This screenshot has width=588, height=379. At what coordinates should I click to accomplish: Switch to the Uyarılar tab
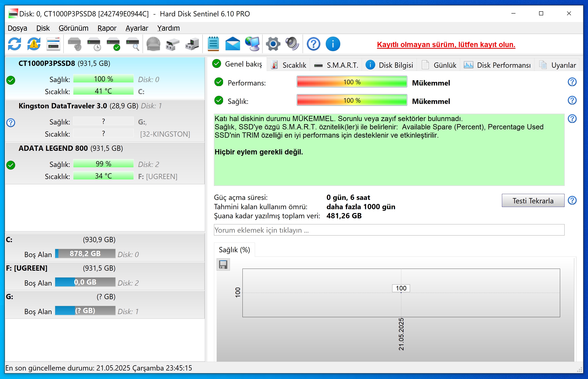pyautogui.click(x=557, y=65)
